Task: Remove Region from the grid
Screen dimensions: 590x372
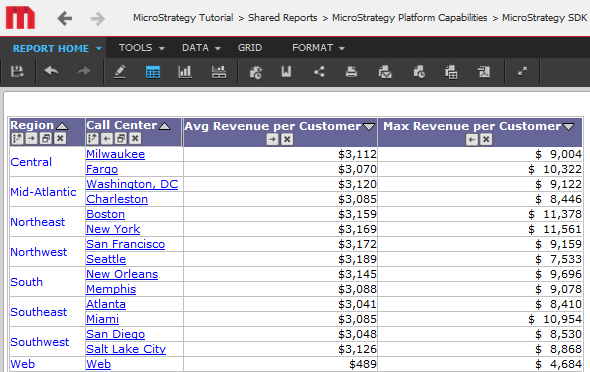Action: click(60, 138)
